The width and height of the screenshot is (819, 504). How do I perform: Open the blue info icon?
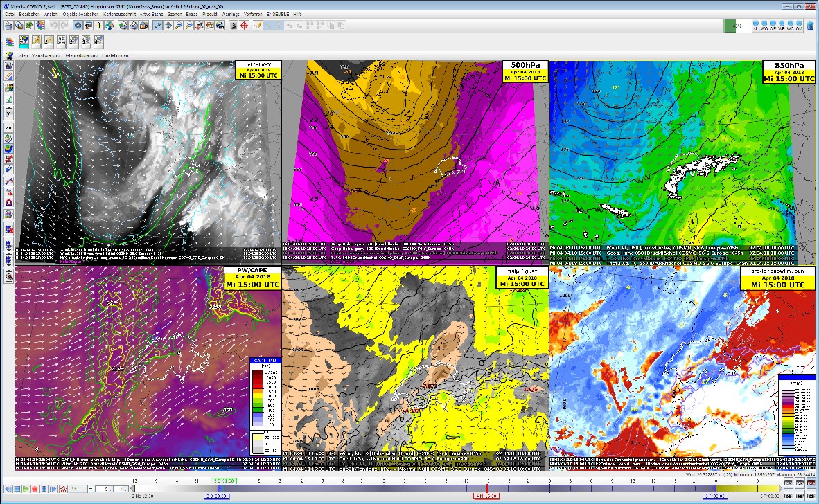tap(78, 26)
